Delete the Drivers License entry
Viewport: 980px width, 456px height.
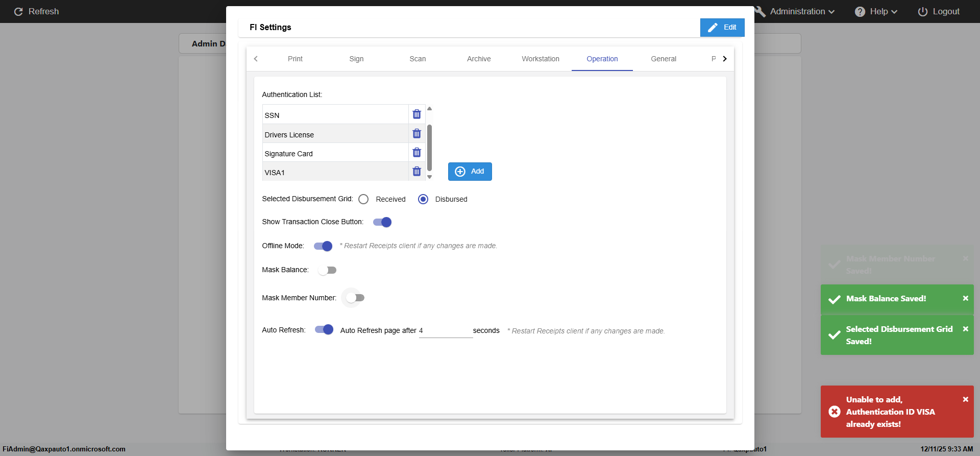pyautogui.click(x=416, y=134)
